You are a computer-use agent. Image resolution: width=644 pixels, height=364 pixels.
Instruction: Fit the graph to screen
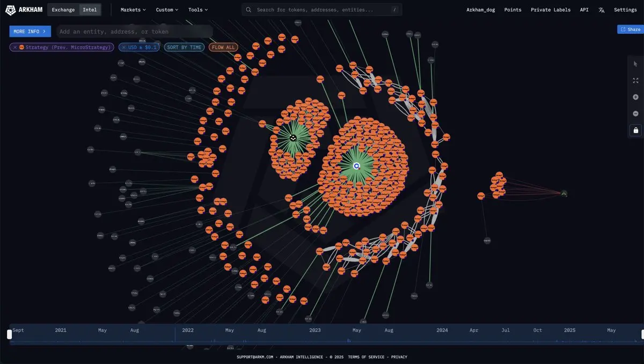tap(635, 81)
